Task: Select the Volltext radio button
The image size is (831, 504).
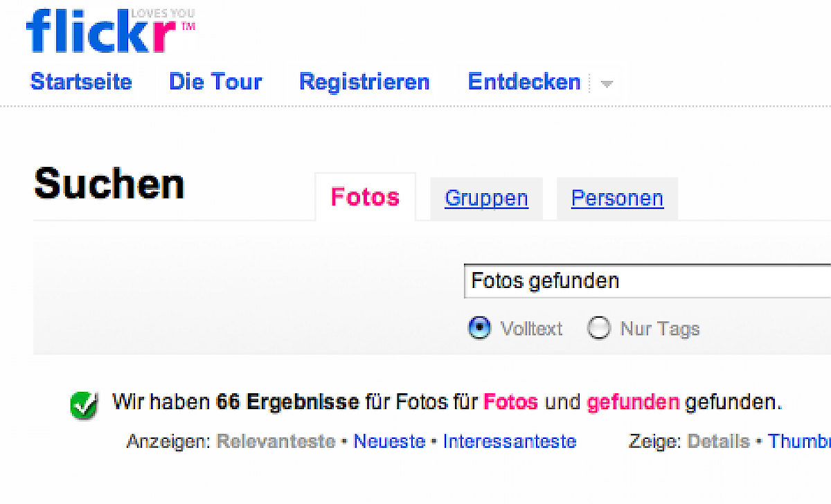Action: point(479,328)
